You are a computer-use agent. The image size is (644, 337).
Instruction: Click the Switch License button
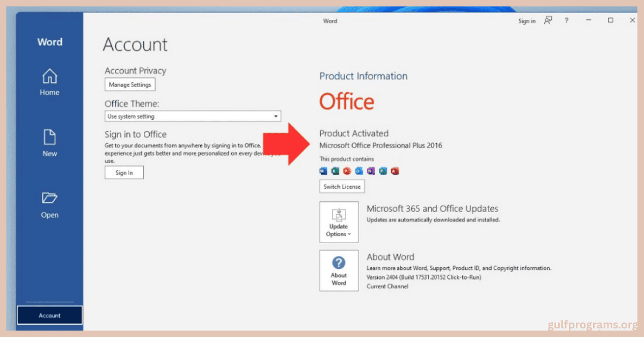click(x=342, y=187)
